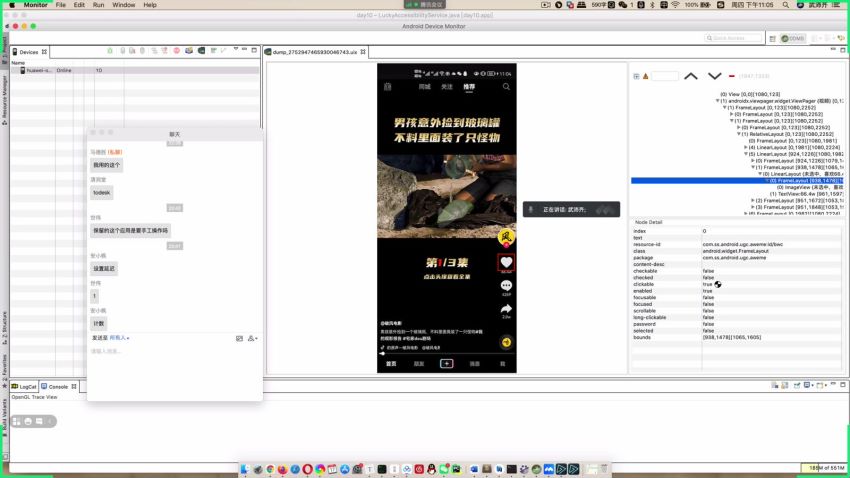
Task: Click the heap memory status indicator at the bottom right
Action: (824, 468)
